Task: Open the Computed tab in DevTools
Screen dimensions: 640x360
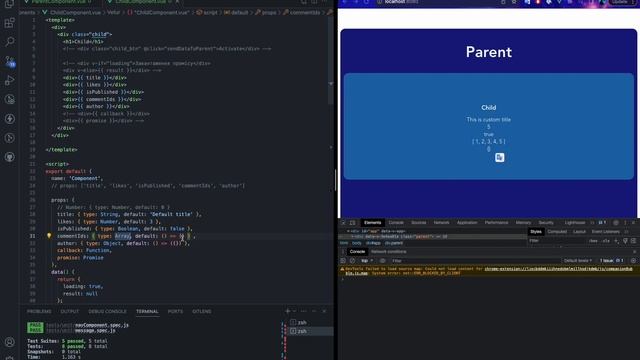Action: tap(557, 232)
